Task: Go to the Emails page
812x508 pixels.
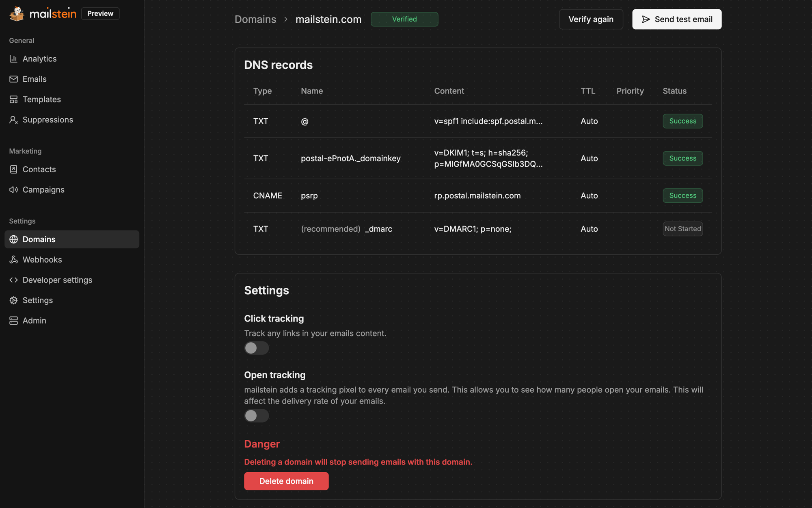Action: (72, 79)
